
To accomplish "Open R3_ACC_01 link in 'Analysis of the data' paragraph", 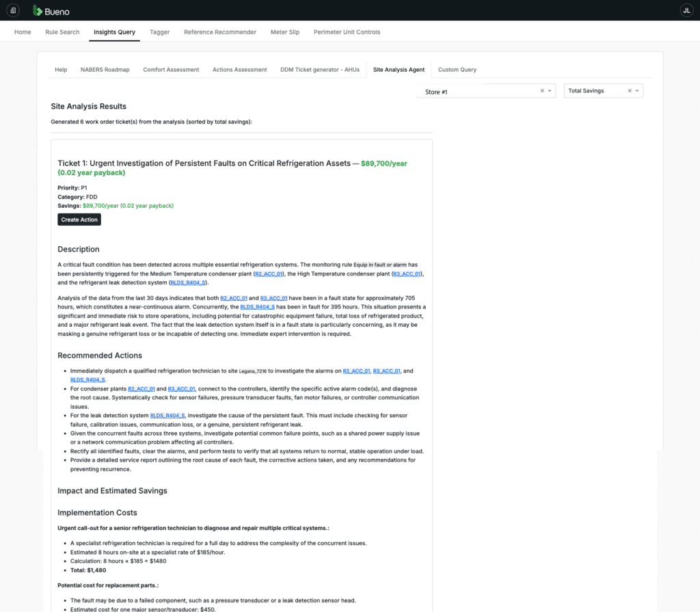I will pyautogui.click(x=273, y=298).
